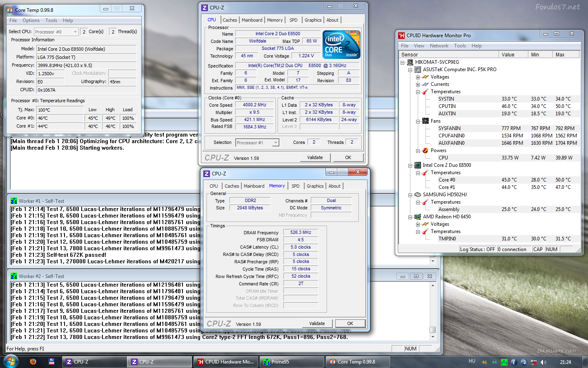
Task: Click the Worker #2 scrollbar up arrow
Action: pos(433,285)
